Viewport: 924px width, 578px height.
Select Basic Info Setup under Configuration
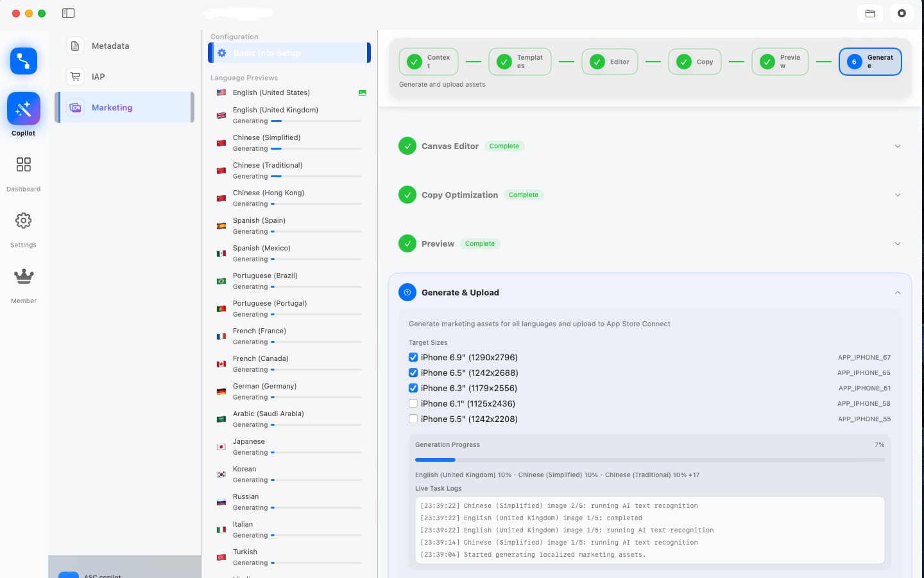(x=289, y=53)
